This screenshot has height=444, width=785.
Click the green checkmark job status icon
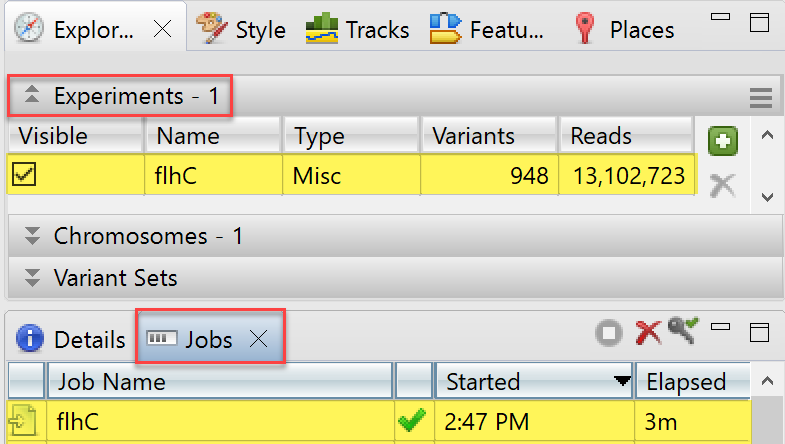click(410, 422)
